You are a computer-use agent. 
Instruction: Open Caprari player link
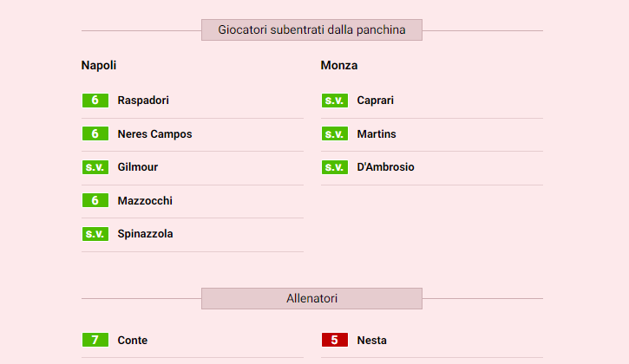(x=375, y=101)
